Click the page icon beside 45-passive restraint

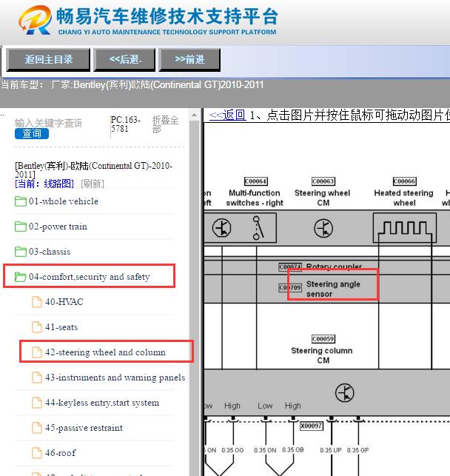pos(37,428)
